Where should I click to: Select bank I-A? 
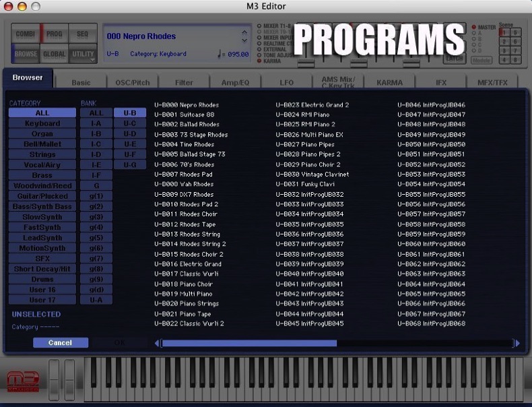pyautogui.click(x=96, y=123)
